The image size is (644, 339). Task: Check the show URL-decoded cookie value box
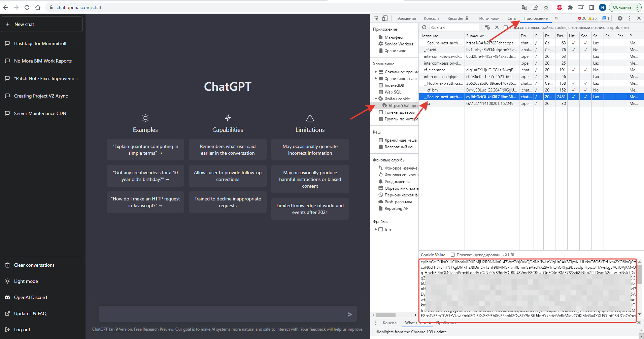[453, 255]
